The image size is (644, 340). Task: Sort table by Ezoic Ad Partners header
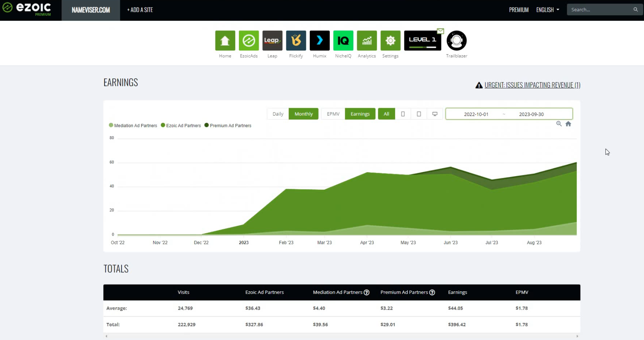(264, 293)
